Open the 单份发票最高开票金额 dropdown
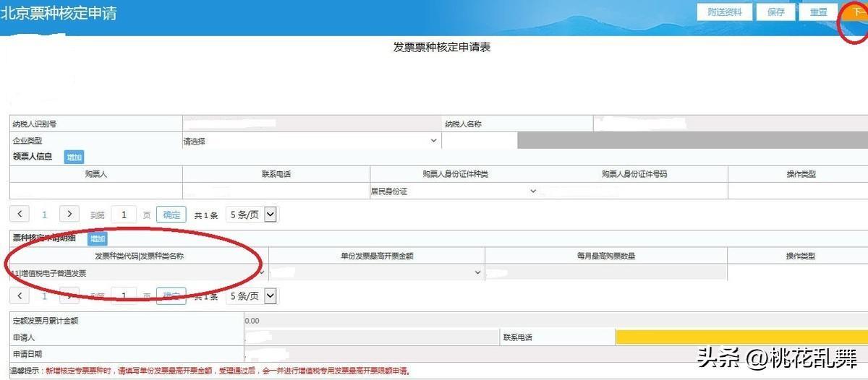Screen dimensions: 868x380 (x=376, y=272)
